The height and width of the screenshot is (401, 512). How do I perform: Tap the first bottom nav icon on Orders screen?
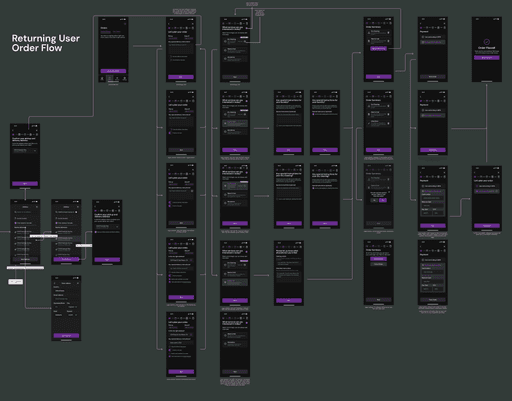[102, 79]
